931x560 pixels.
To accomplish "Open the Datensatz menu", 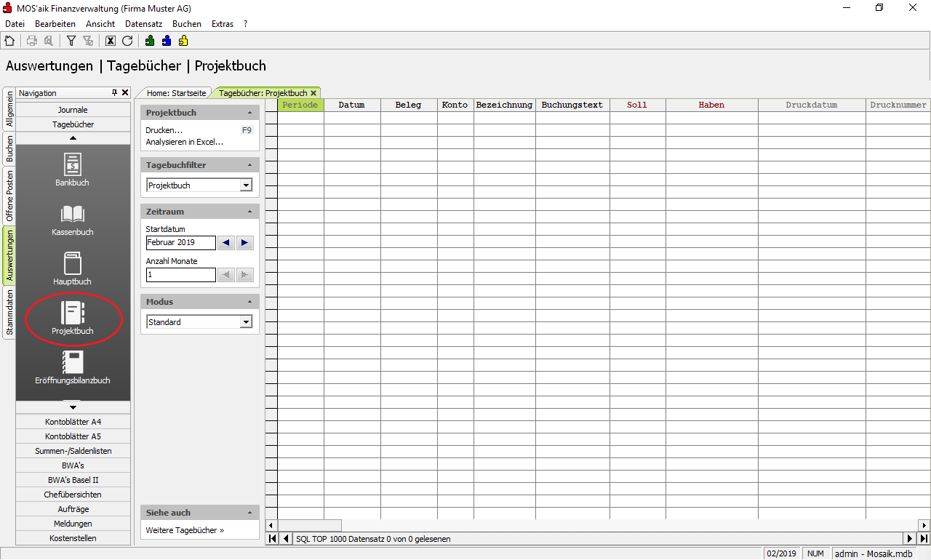I will pyautogui.click(x=143, y=24).
